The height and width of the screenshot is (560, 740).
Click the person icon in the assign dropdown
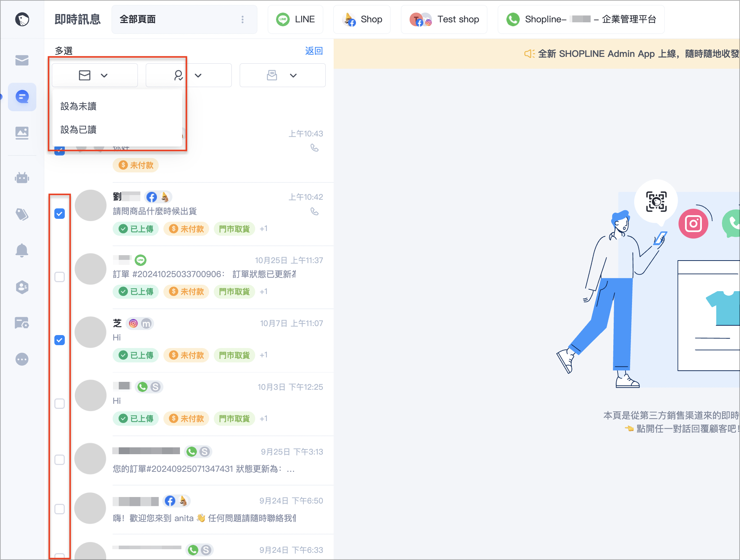[x=179, y=75]
